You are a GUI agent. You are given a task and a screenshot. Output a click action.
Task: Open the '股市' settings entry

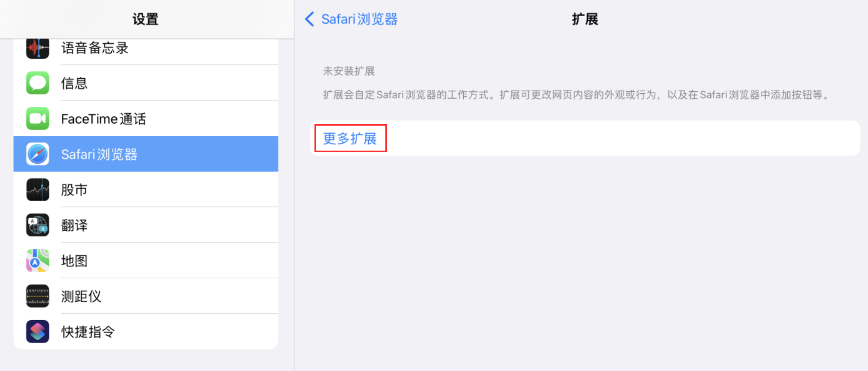pos(74,189)
